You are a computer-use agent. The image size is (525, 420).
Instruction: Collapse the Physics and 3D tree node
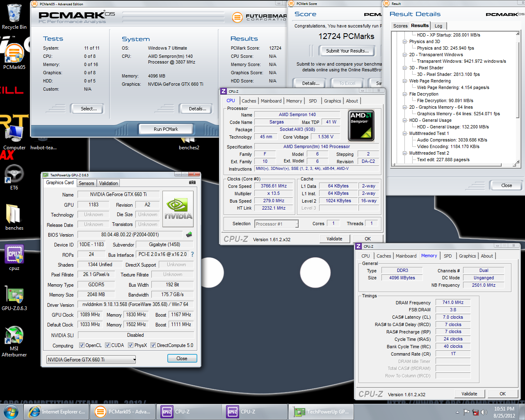pos(405,41)
